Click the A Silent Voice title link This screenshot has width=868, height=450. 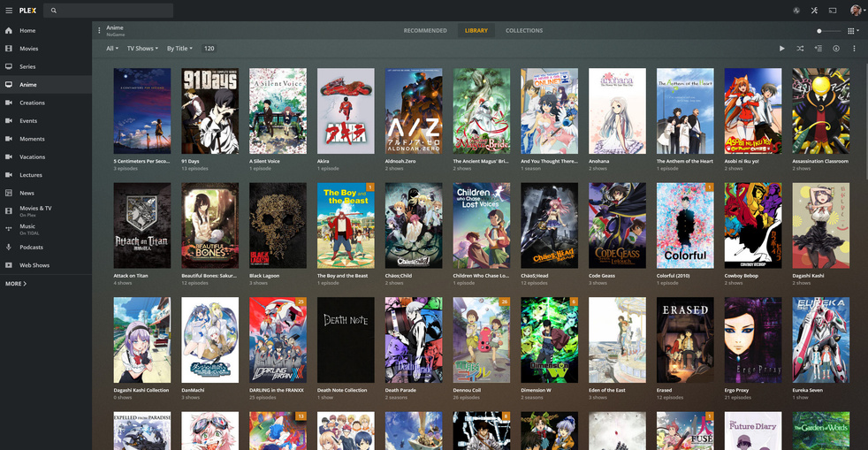[x=264, y=161]
